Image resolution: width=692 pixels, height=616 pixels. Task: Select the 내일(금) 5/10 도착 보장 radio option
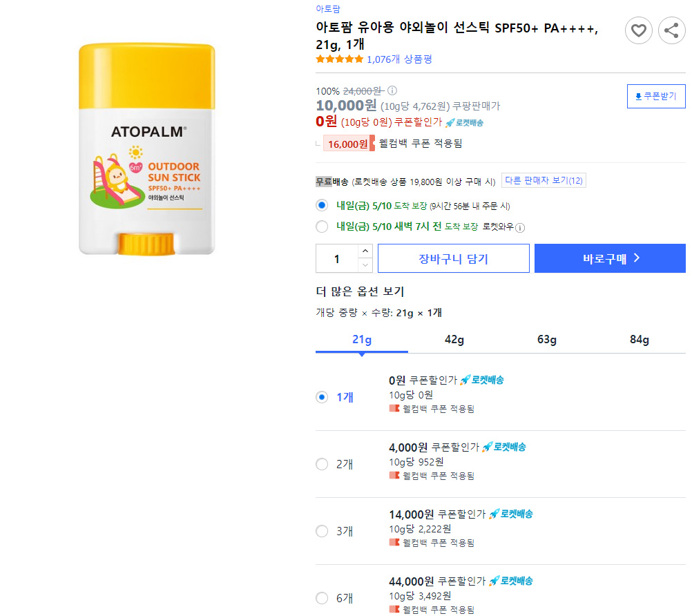pos(322,205)
